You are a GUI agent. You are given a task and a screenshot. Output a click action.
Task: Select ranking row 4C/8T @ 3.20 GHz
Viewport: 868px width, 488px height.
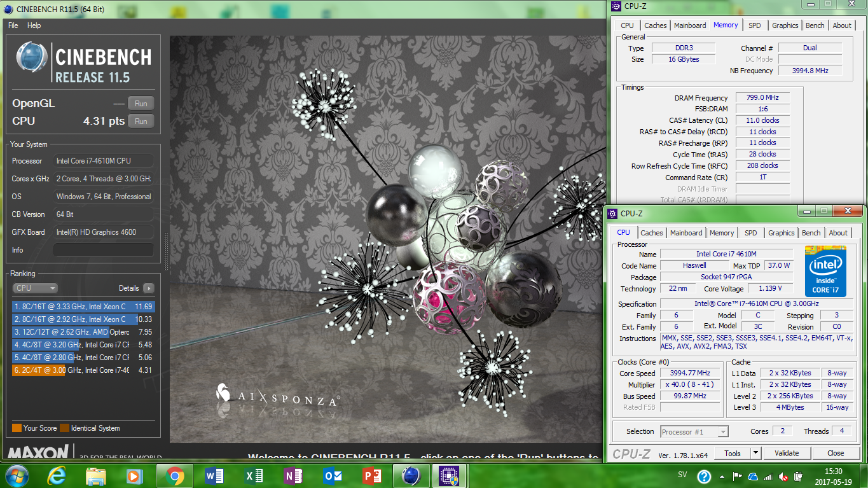pyautogui.click(x=83, y=345)
